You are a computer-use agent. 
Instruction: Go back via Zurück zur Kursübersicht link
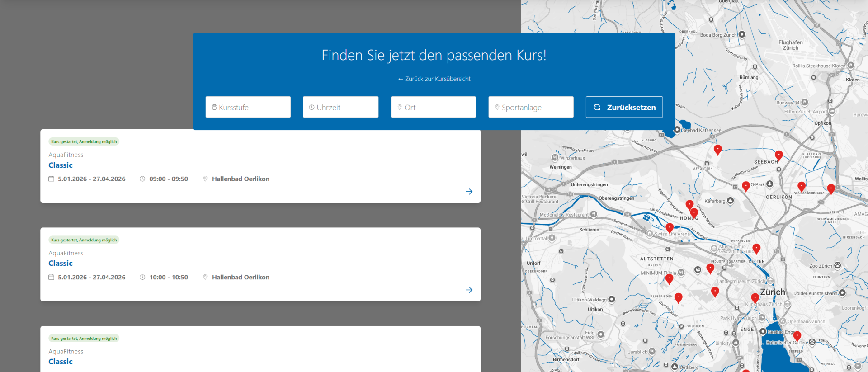pyautogui.click(x=434, y=79)
